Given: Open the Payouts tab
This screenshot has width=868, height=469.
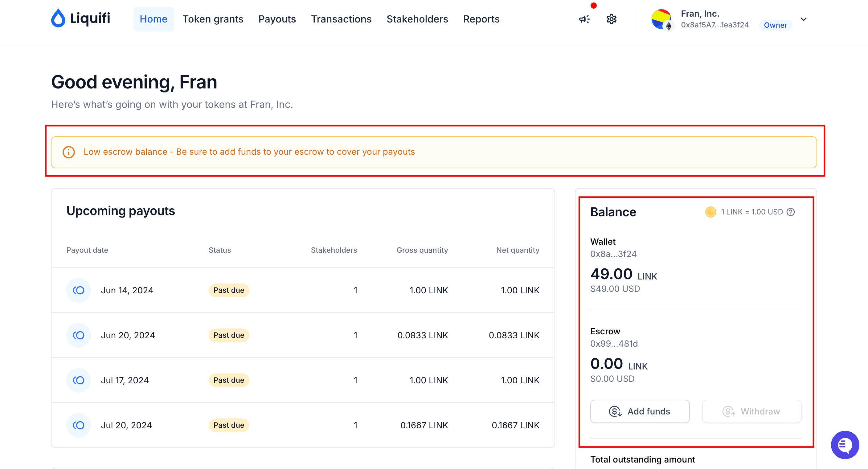Looking at the screenshot, I should 277,19.
